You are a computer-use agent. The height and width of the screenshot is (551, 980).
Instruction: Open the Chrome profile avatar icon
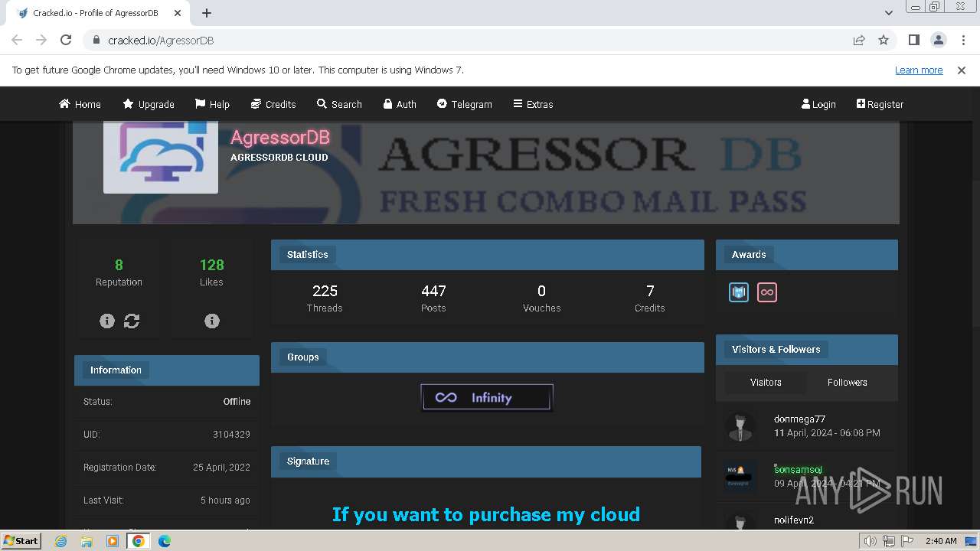pos(938,40)
